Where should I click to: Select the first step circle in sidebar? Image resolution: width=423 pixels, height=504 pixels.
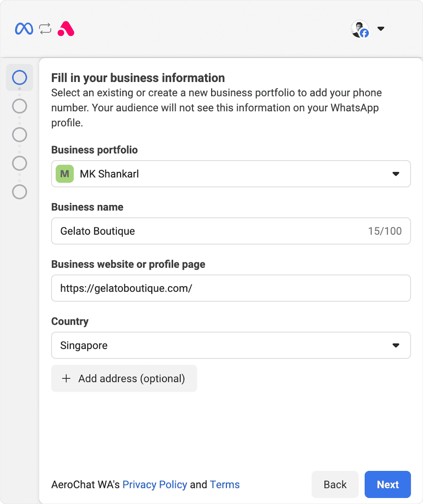pyautogui.click(x=20, y=77)
